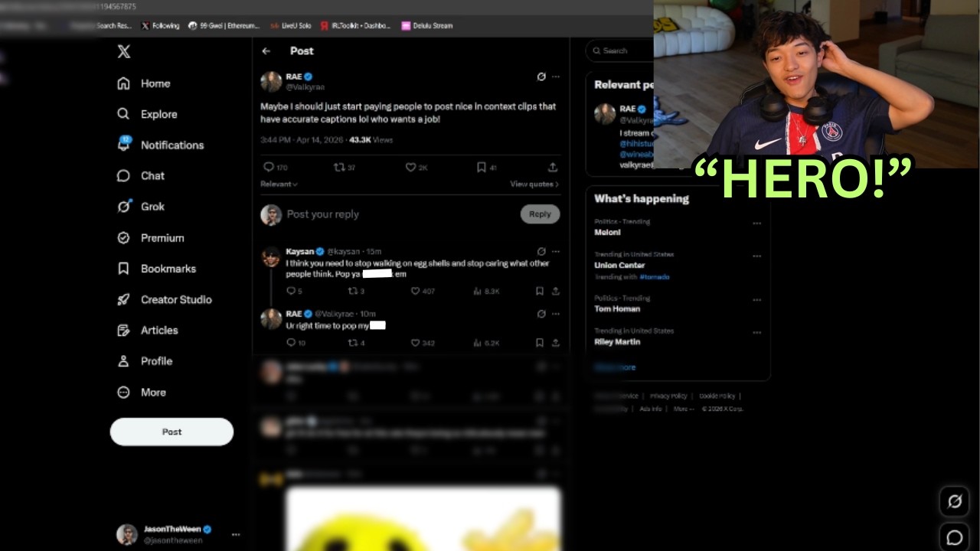The image size is (980, 551).
Task: Go back using the arrow
Action: 266,51
